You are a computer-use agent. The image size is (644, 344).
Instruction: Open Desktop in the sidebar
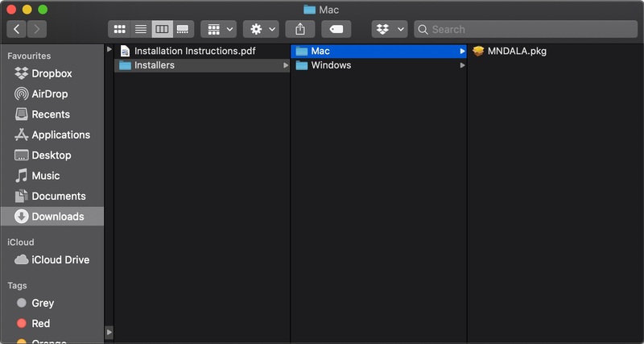coord(52,155)
